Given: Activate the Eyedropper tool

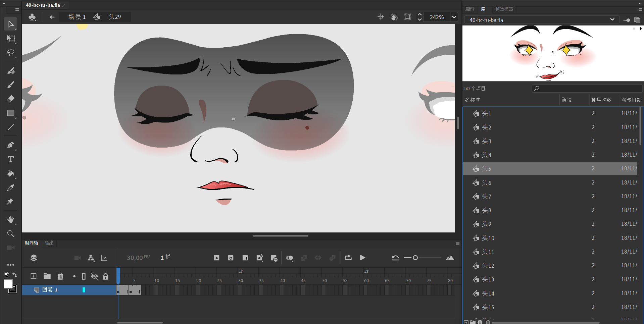Looking at the screenshot, I should [x=11, y=188].
